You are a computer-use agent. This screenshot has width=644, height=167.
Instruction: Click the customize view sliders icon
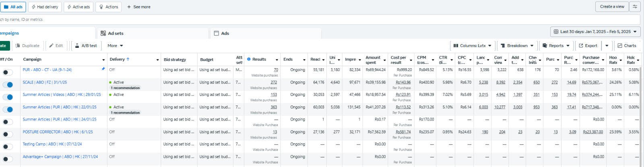pyautogui.click(x=635, y=7)
